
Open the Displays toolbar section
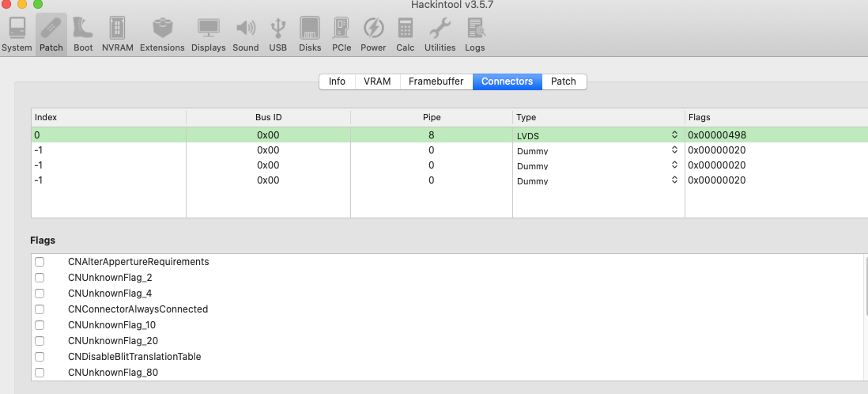click(x=209, y=33)
